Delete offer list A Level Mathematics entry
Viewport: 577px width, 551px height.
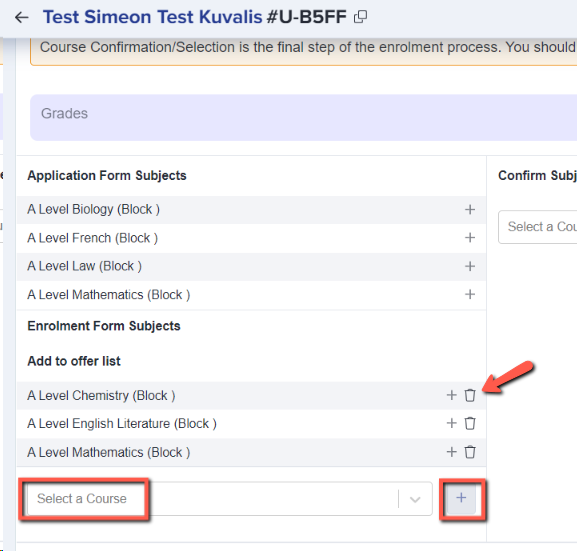click(x=470, y=452)
